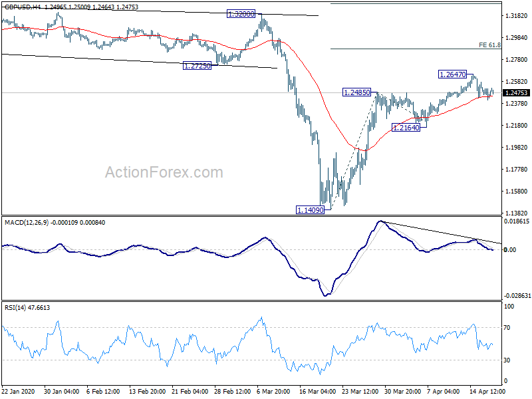
Task: Click the 1.27800 price axis value
Action: pyautogui.click(x=517, y=60)
